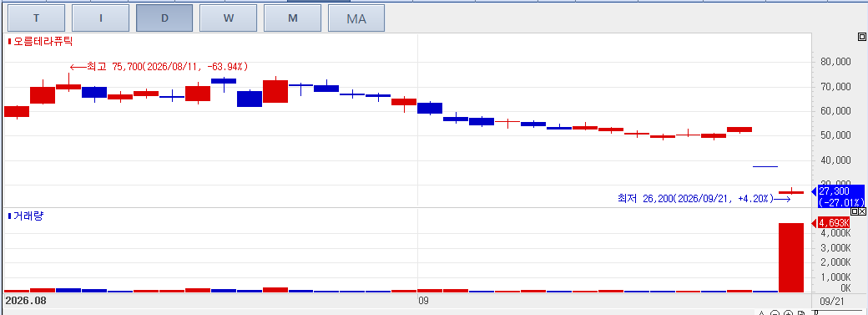This screenshot has height=315, width=868.
Task: Click the 최저 26,200 low annotation
Action: pyautogui.click(x=704, y=198)
